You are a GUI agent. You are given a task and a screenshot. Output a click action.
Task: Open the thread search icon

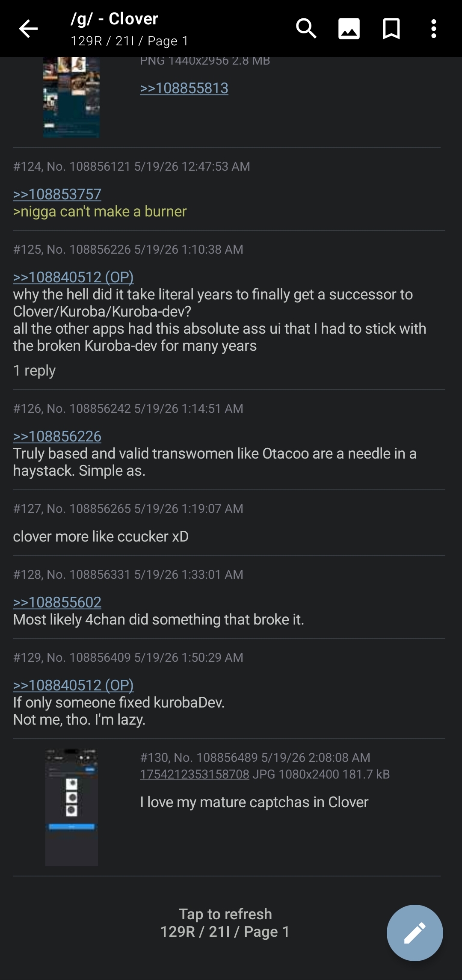click(306, 29)
